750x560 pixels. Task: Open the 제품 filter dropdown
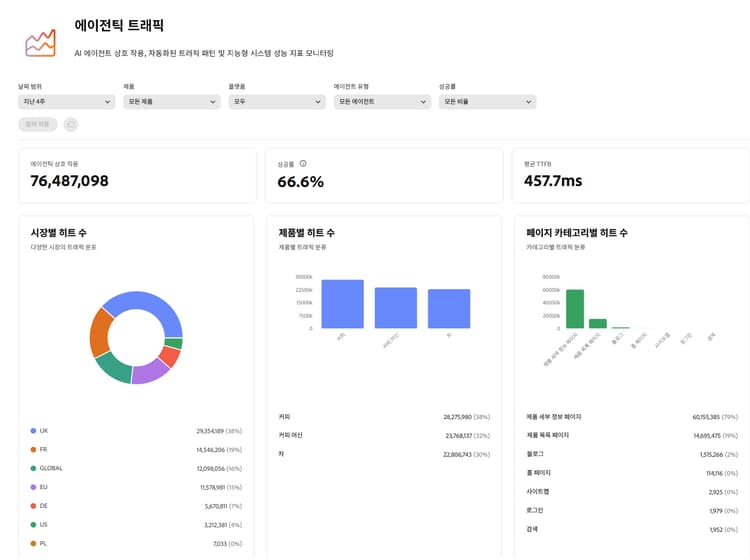tap(172, 101)
